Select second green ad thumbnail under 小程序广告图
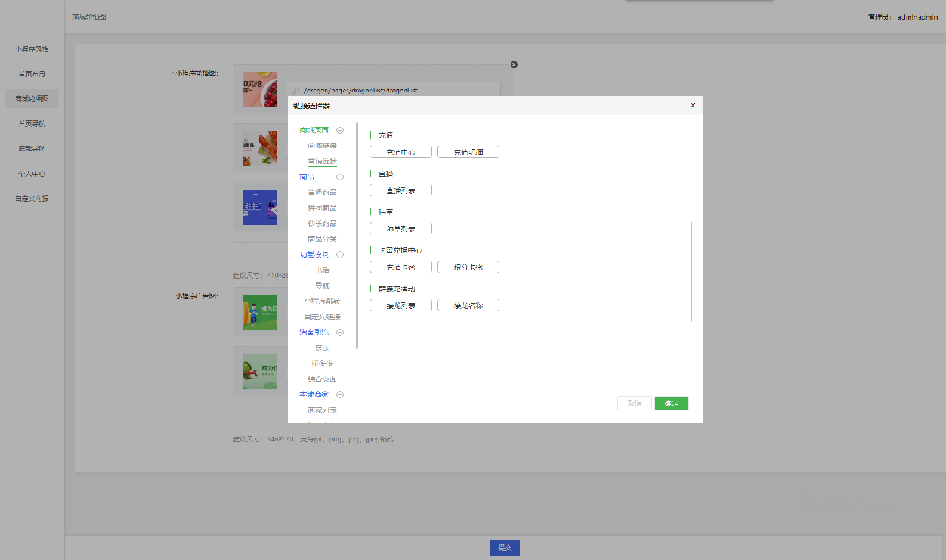The width and height of the screenshot is (946, 560). [260, 371]
